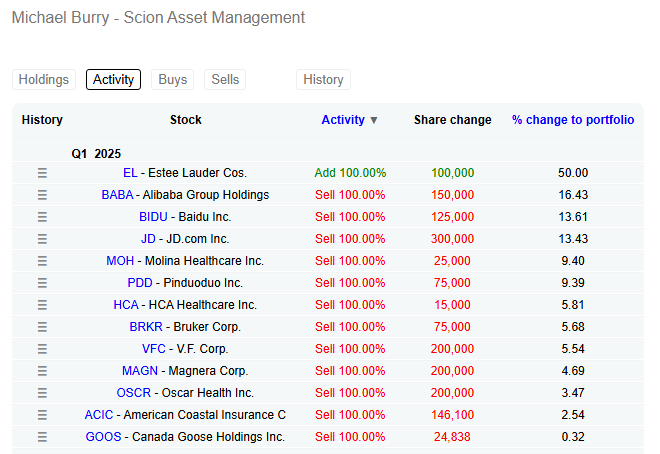Open the MAGN ticker link
The width and height of the screenshot is (660, 454).
(x=140, y=371)
